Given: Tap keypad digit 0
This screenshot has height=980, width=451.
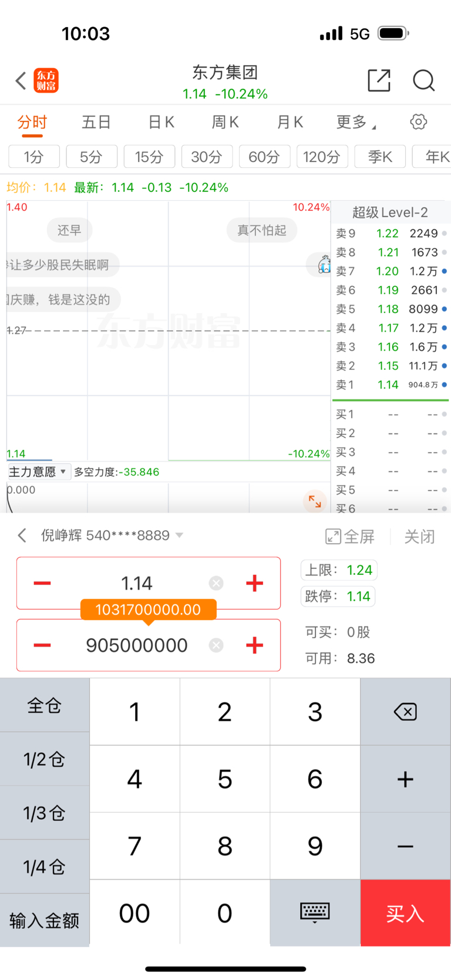Looking at the screenshot, I should 225,913.
